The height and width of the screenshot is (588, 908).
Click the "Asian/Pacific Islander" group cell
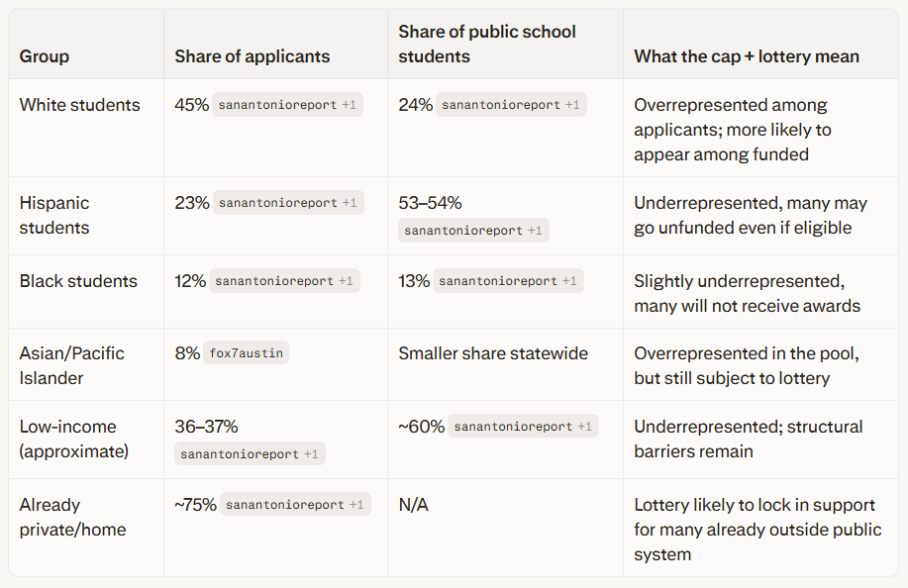coord(72,365)
